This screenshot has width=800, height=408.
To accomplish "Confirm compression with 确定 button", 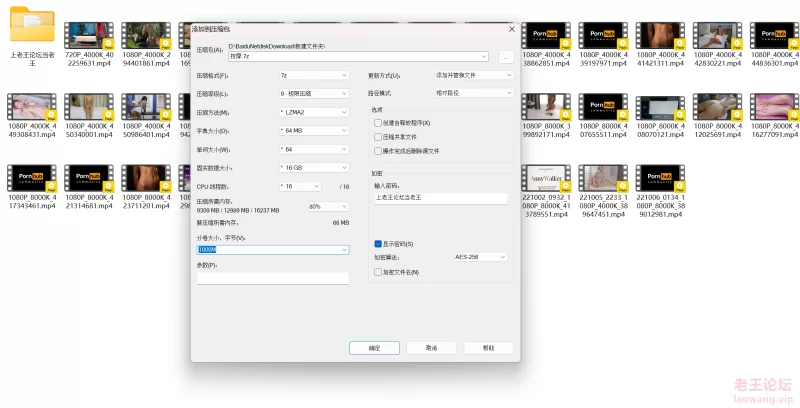I will [x=374, y=348].
